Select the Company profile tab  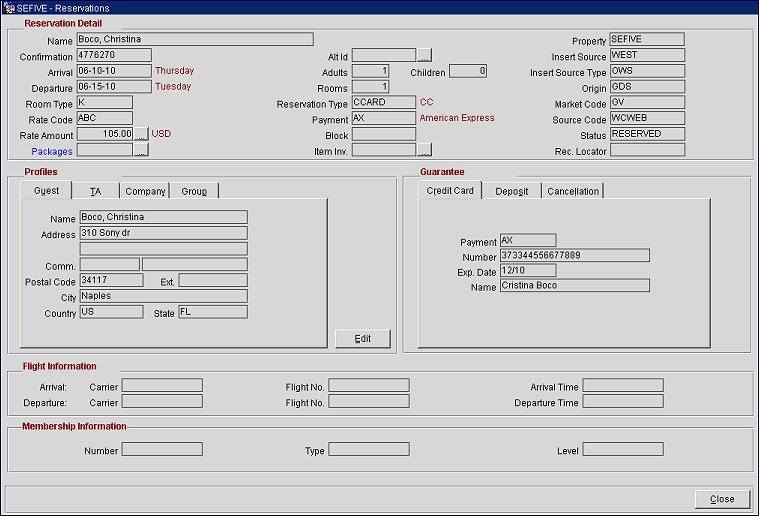(145, 191)
